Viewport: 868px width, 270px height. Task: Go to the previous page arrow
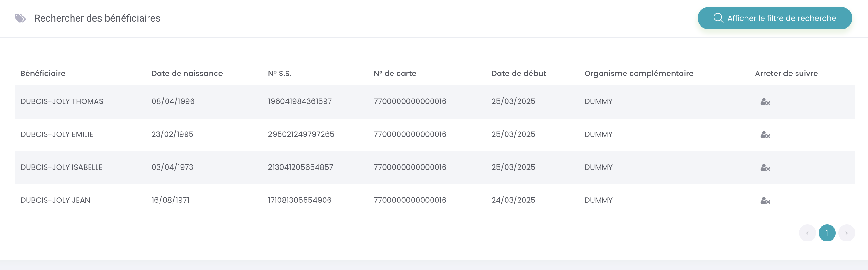[807, 233]
